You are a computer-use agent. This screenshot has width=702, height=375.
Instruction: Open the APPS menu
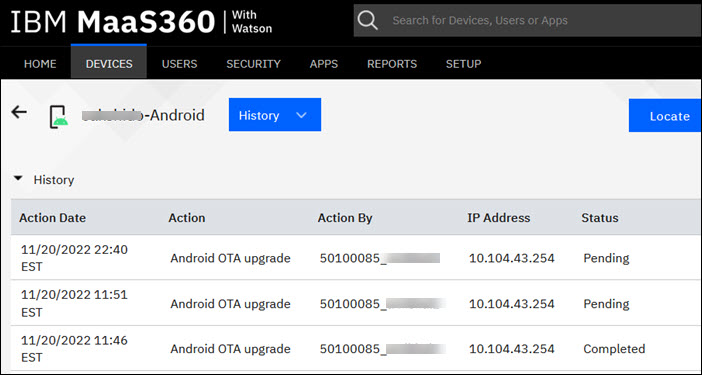pyautogui.click(x=324, y=64)
